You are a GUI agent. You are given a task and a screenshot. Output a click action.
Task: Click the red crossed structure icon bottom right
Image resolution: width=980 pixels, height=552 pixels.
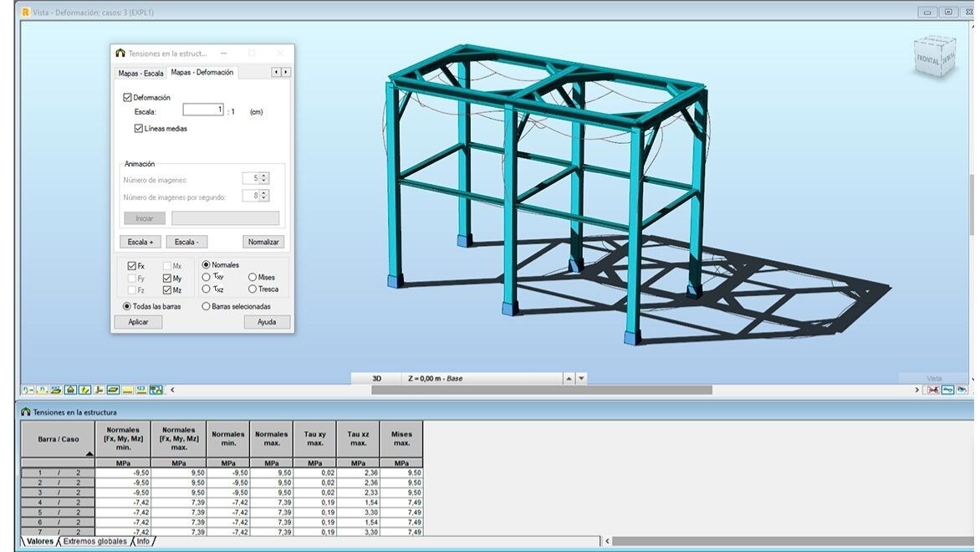(x=933, y=390)
